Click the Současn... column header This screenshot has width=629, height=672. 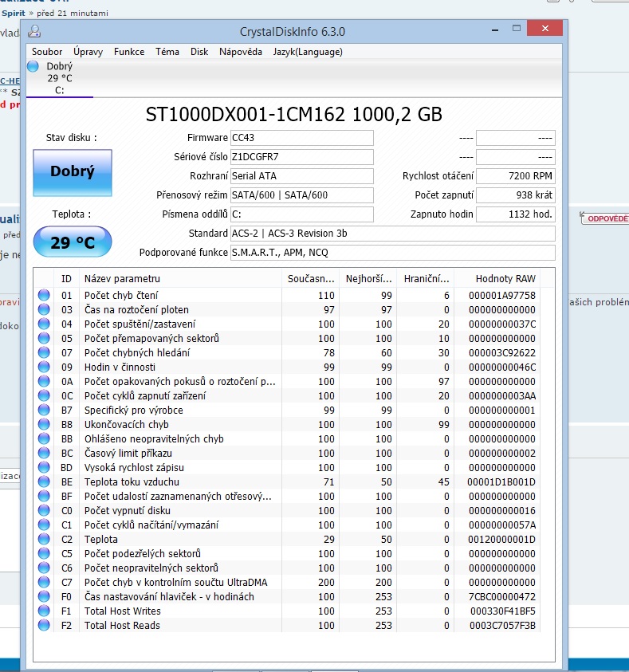point(311,278)
